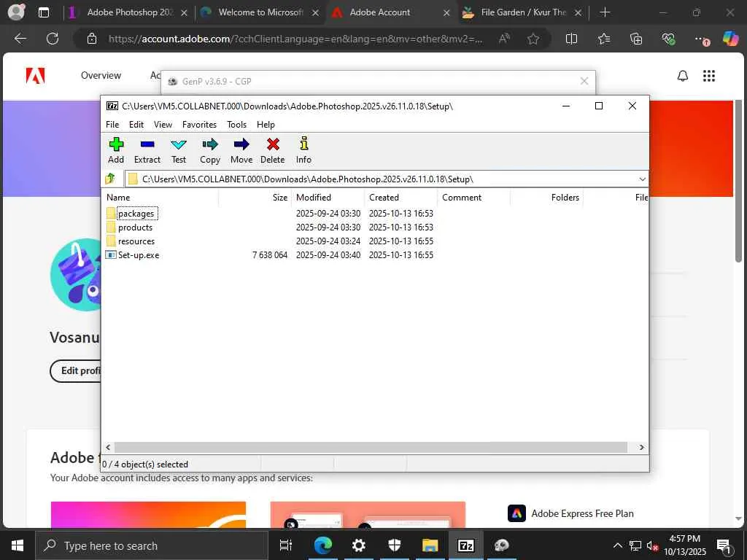747x560 pixels.
Task: Open Edge split screen icon
Action: click(571, 39)
